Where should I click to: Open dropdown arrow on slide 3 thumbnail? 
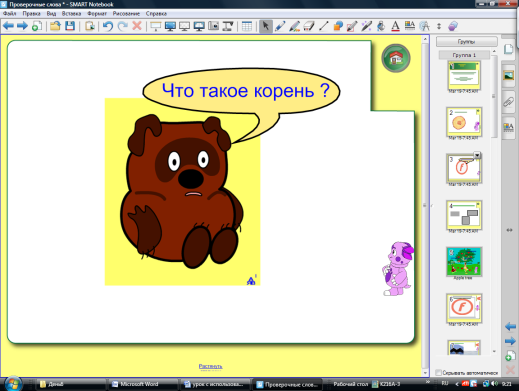(x=477, y=155)
